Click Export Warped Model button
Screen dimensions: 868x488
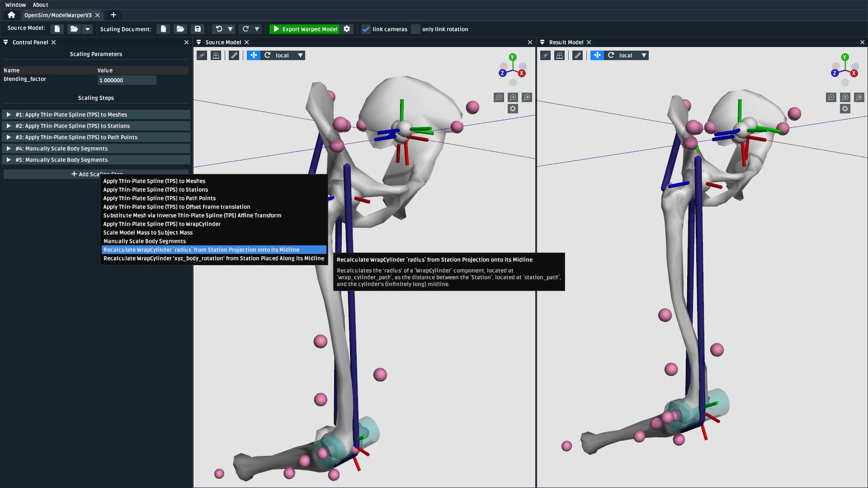click(305, 29)
